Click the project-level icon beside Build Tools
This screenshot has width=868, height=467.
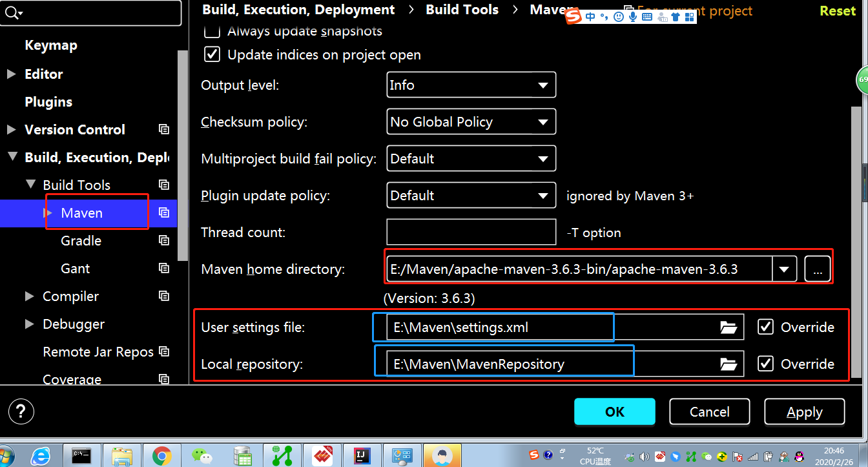(164, 185)
